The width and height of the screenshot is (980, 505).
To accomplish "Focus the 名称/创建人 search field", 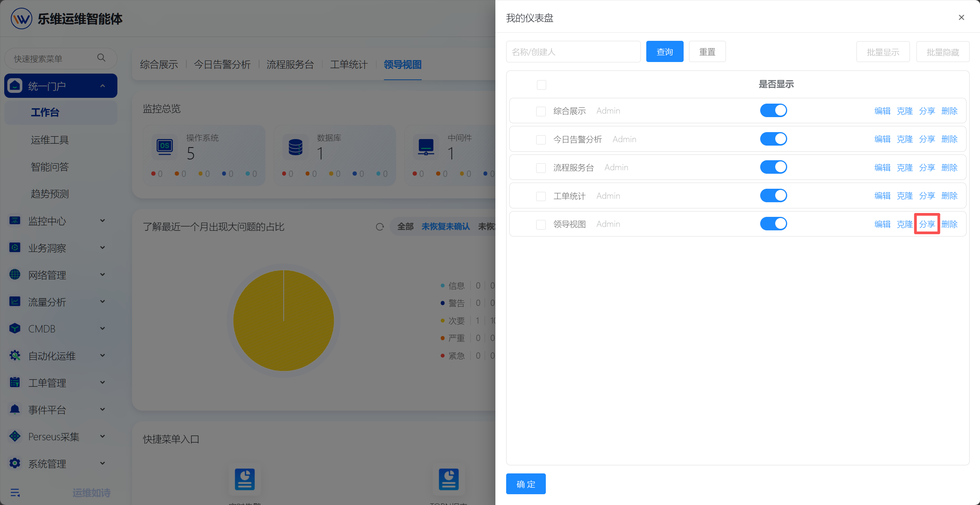I will (573, 52).
